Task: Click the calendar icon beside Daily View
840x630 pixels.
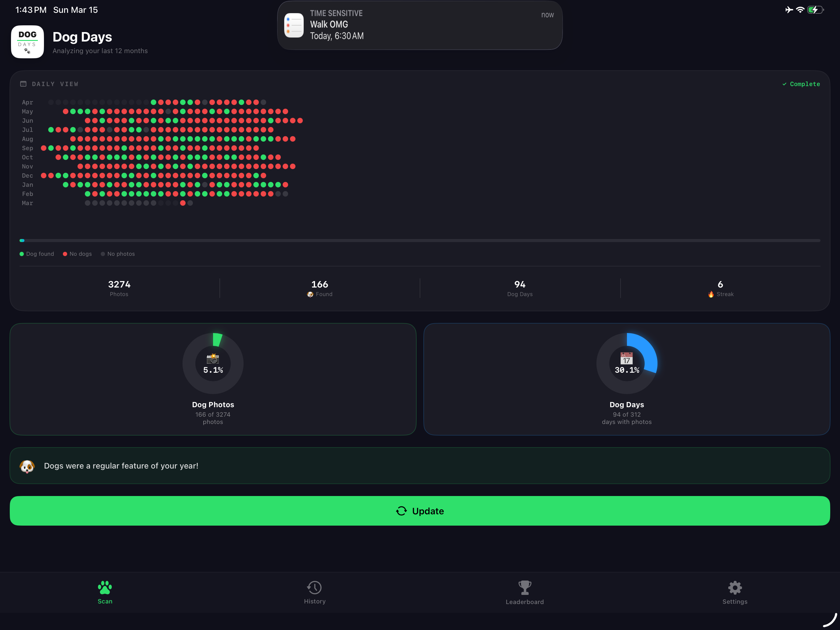Action: click(23, 84)
